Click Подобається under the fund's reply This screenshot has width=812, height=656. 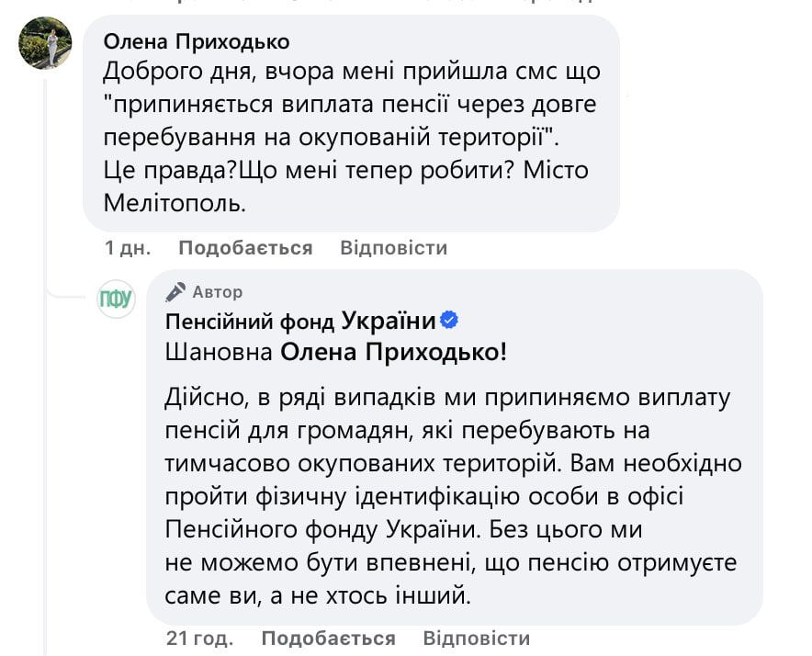tap(329, 637)
